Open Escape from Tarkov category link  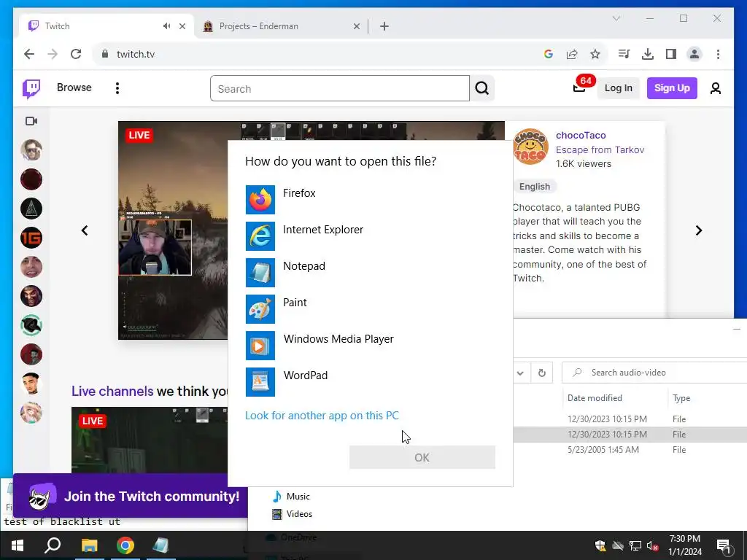click(x=600, y=149)
